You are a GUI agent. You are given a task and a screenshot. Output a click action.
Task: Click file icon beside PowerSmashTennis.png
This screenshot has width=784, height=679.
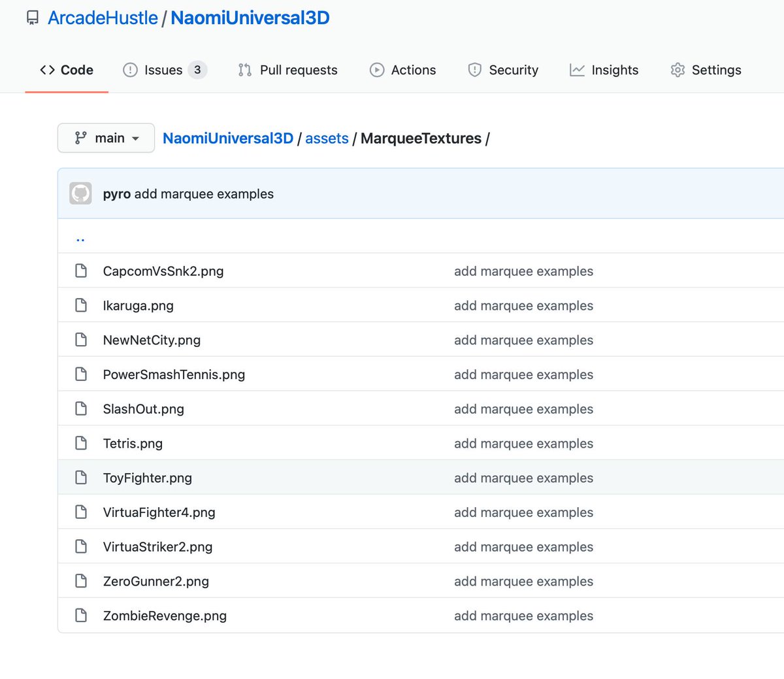81,374
